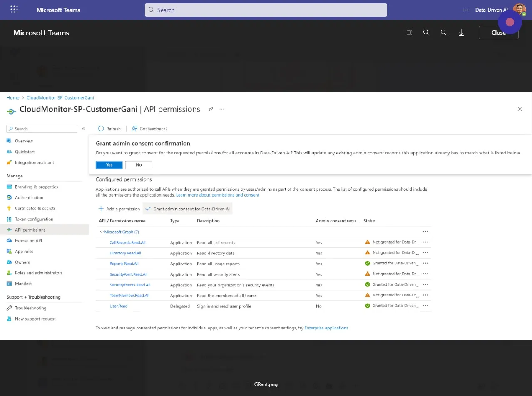532x396 pixels.
Task: Open Expose an API
Action: [28, 241]
